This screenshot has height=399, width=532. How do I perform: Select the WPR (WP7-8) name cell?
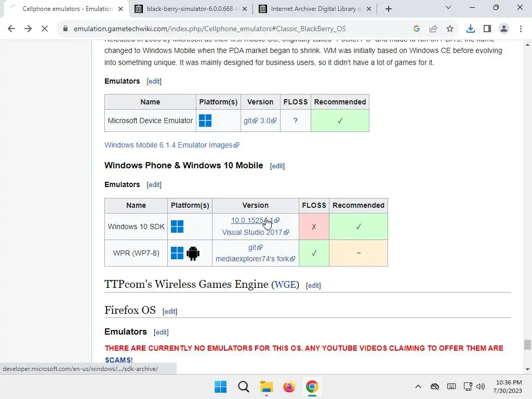point(136,253)
